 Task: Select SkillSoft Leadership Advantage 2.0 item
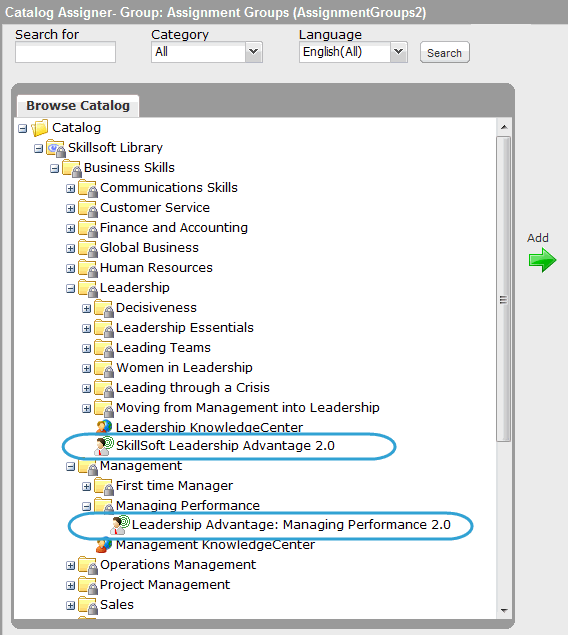(x=225, y=445)
